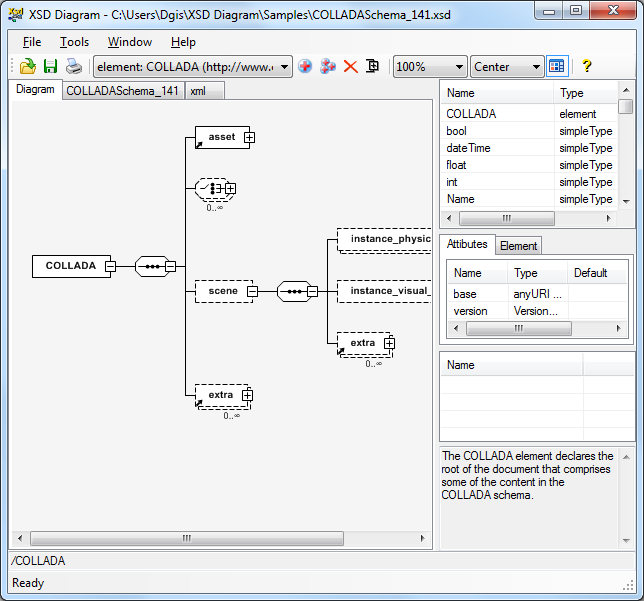Click the print icon in toolbar
This screenshot has height=601, width=644.
click(x=73, y=67)
